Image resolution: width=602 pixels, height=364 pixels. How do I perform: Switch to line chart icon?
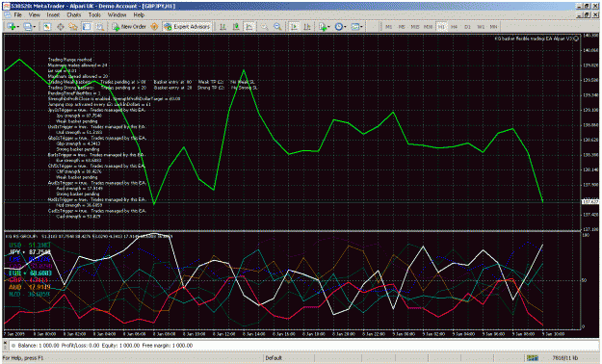click(x=249, y=27)
